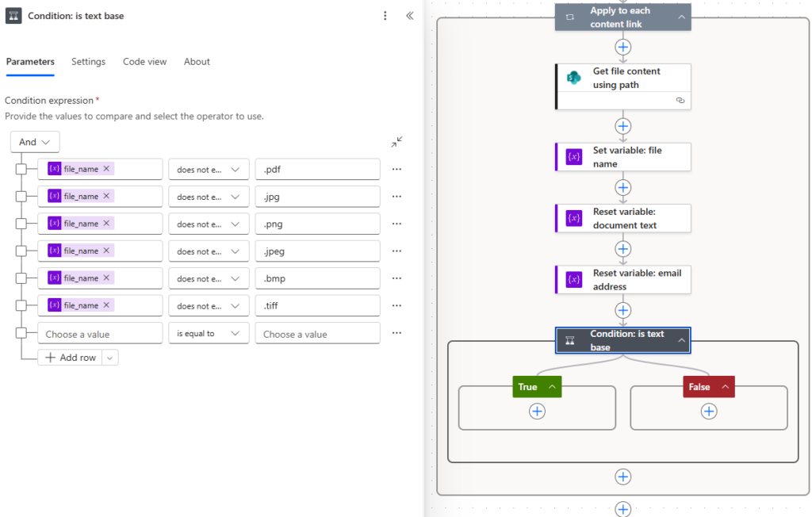Screen dimensions: 812x517
Task: Insert step after Set variable file name
Action: pyautogui.click(x=623, y=187)
